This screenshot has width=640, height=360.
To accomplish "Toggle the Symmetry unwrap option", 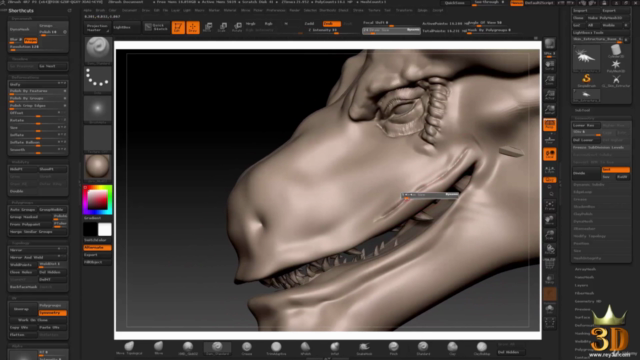I will tap(53, 313).
